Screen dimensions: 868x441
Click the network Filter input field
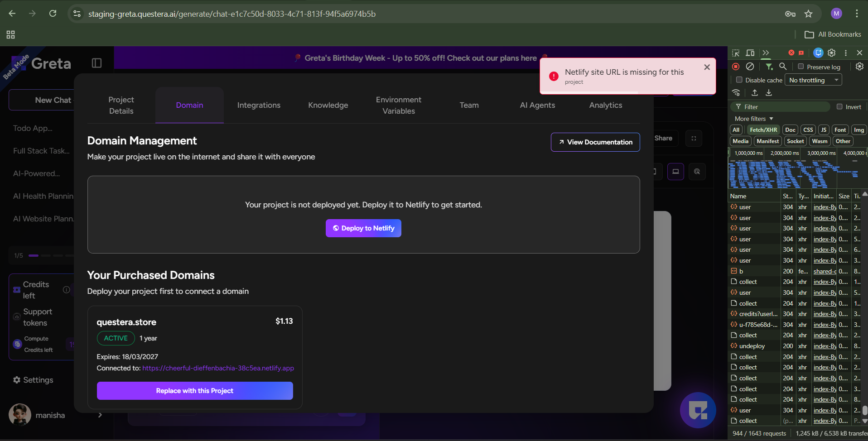click(780, 107)
